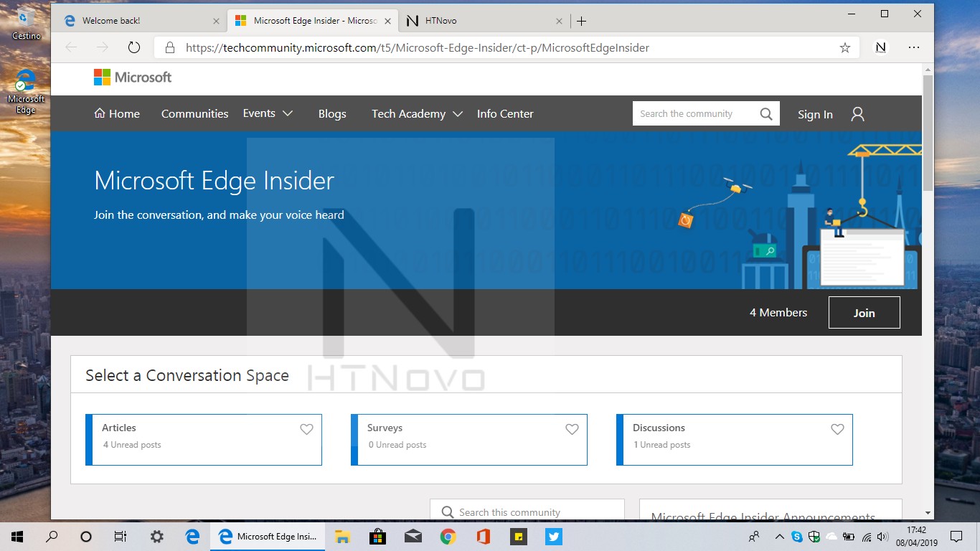Favorite the Discussions space using its heart icon

[837, 429]
